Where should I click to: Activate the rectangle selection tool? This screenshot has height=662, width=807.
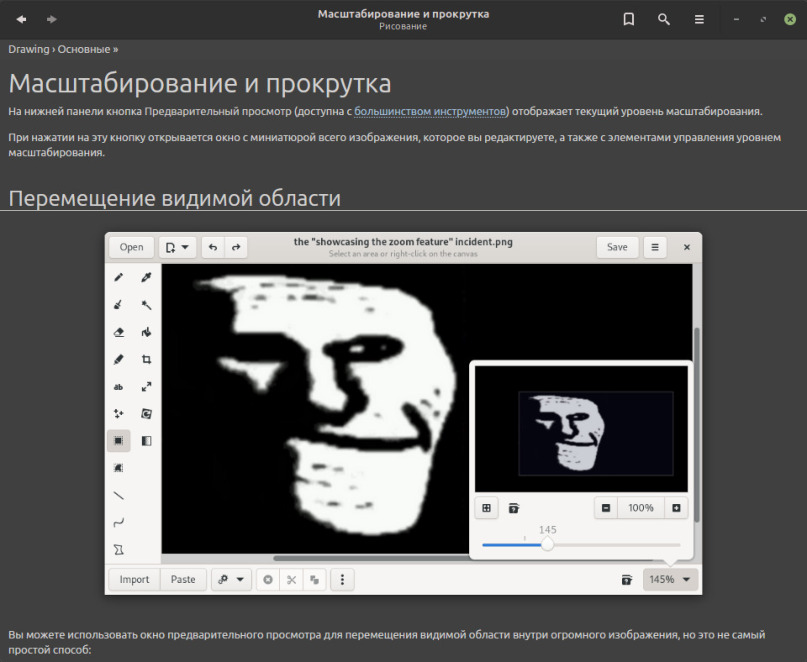119,440
